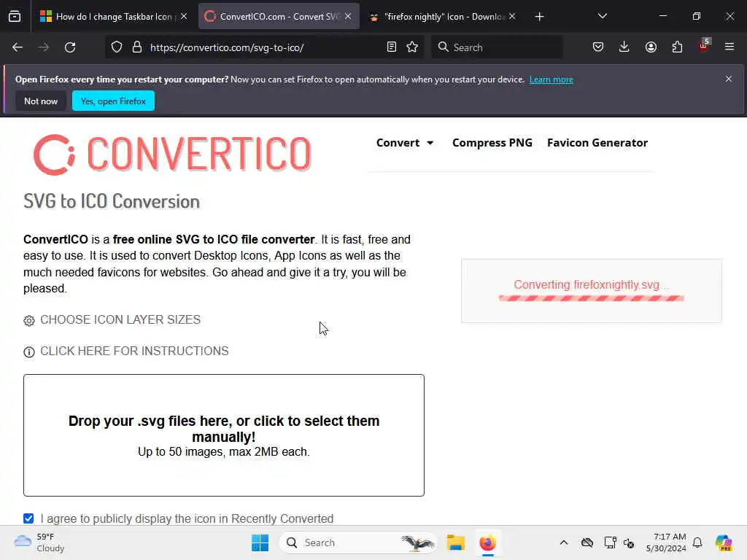
Task: Open the notifications bell in system tray
Action: 697,542
